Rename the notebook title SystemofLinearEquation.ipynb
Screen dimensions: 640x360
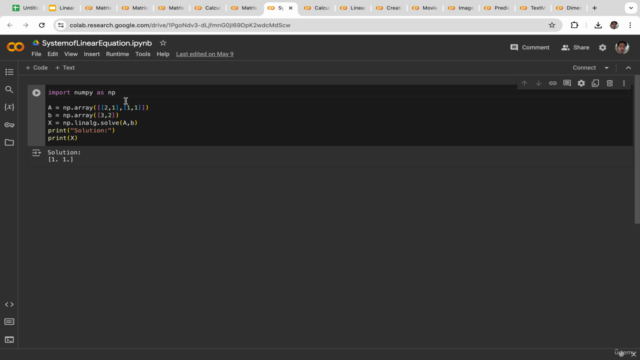(x=97, y=43)
